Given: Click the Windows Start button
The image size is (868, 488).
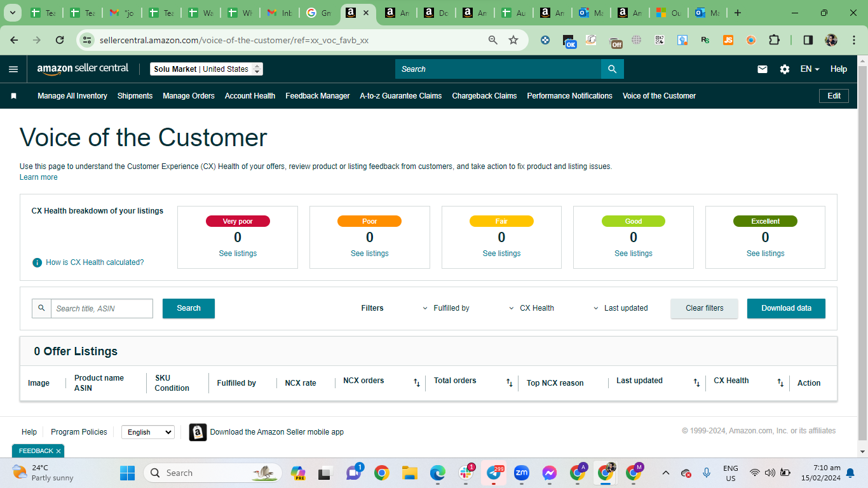Looking at the screenshot, I should coord(128,473).
